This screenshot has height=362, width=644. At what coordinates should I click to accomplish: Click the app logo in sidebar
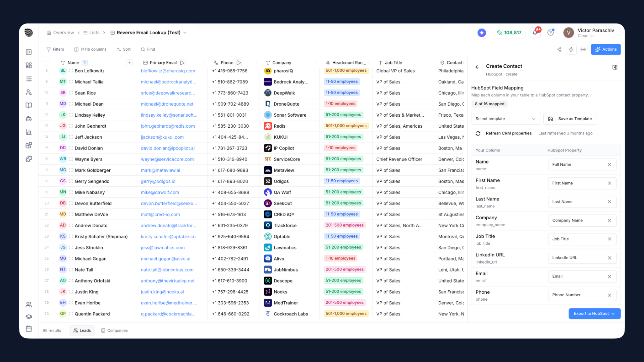[x=29, y=33]
